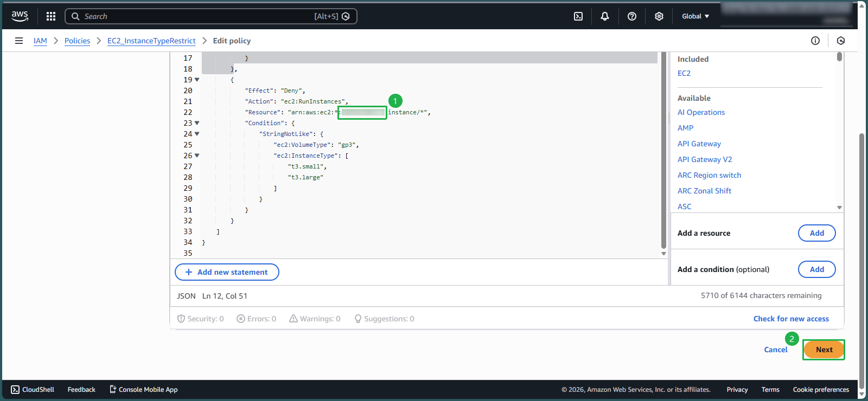Screen dimensions: 868x401
Task: Collapse InstanceType array at line 26
Action: pyautogui.click(x=197, y=156)
